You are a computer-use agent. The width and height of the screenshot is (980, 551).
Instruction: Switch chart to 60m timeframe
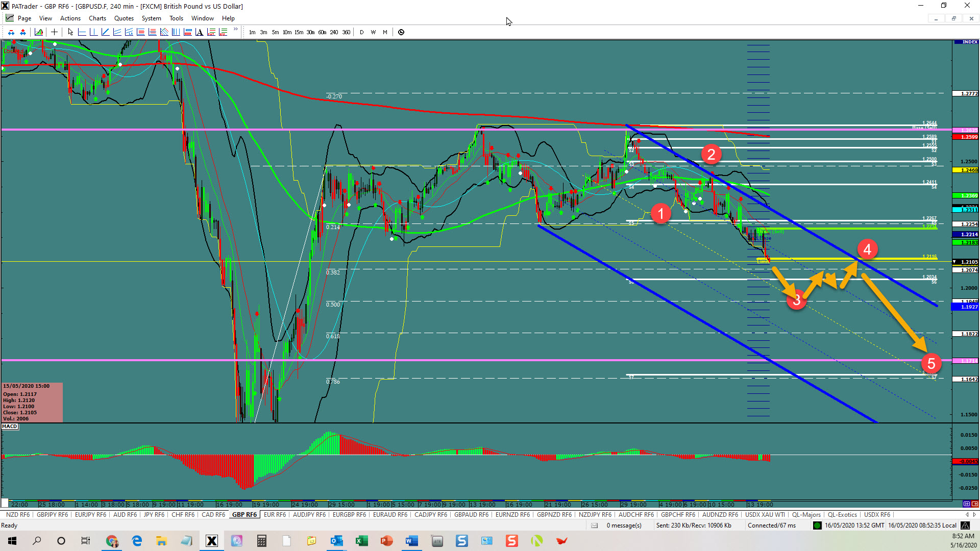pos(322,32)
